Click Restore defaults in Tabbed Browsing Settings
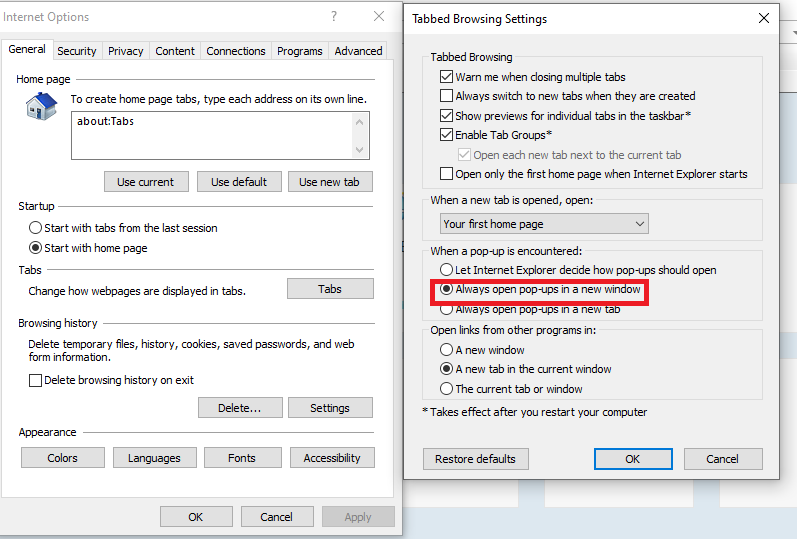The height and width of the screenshot is (539, 797). [475, 459]
